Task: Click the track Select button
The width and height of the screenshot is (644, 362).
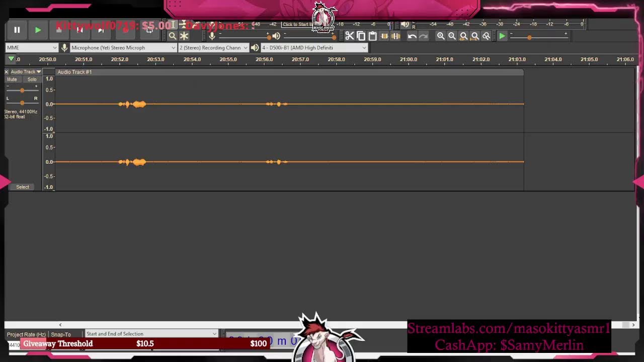Action: 23,187
